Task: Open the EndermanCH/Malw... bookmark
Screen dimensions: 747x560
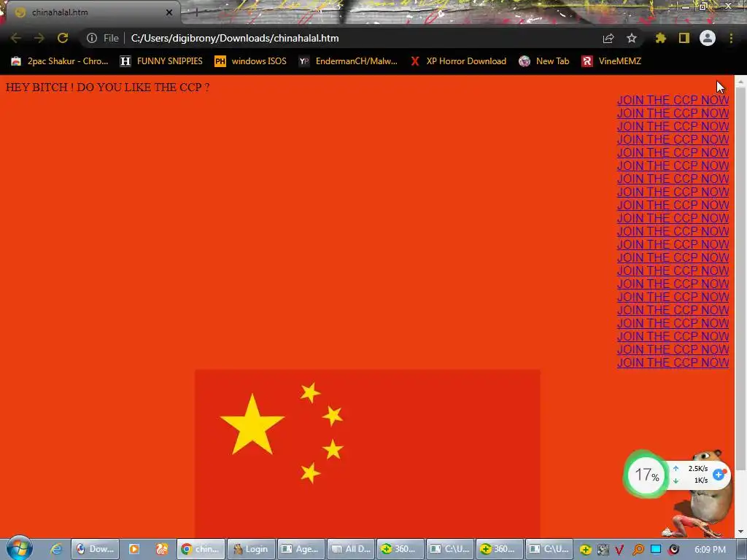Action: (x=348, y=61)
